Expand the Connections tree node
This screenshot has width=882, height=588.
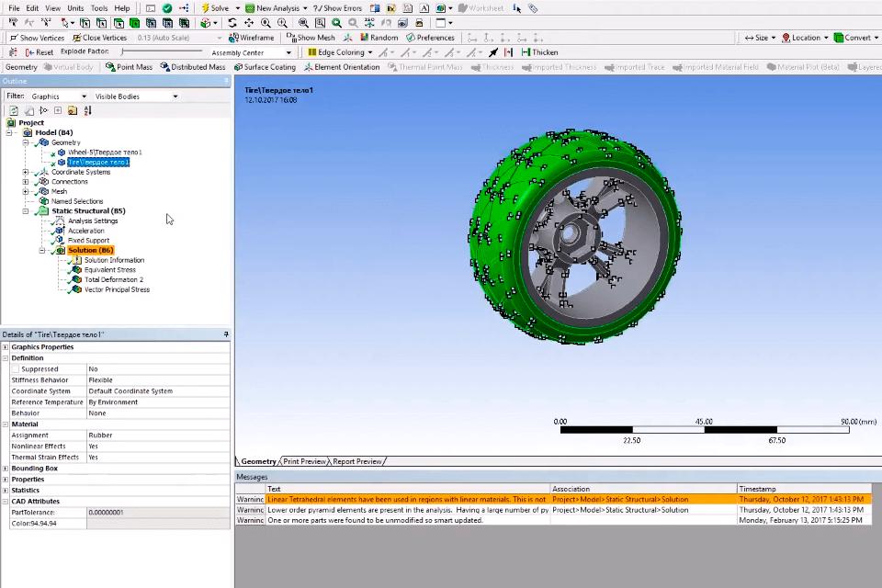(x=26, y=182)
